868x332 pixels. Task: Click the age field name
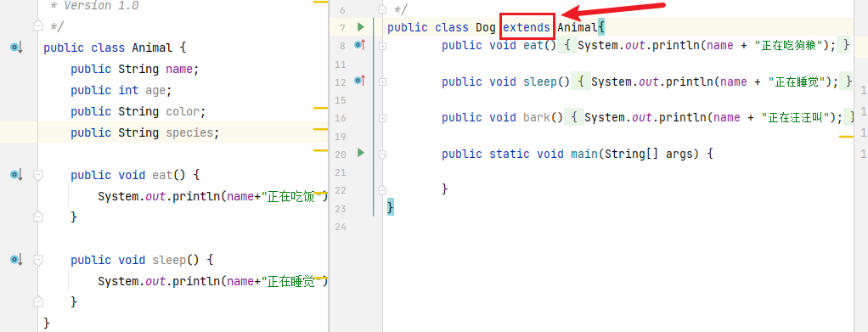coord(155,90)
